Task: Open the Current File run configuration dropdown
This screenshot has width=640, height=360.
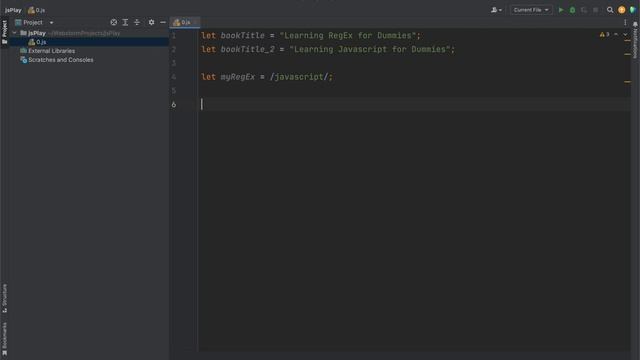Action: (x=531, y=10)
